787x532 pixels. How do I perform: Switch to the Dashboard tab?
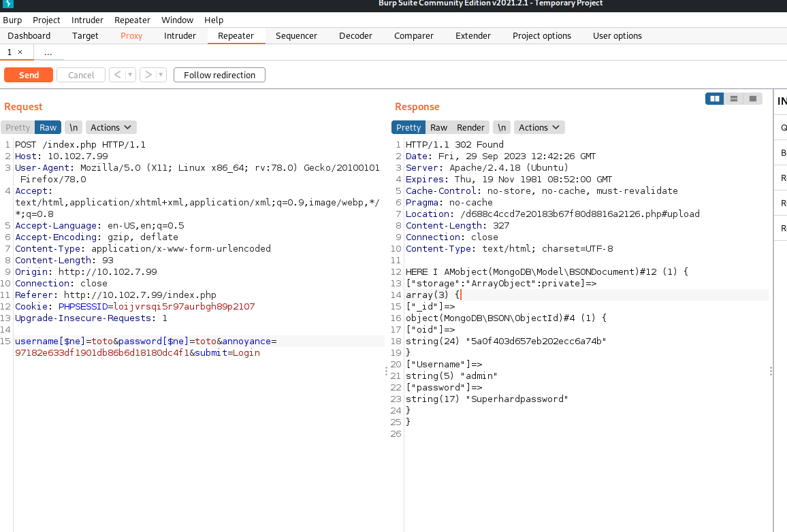tap(29, 35)
